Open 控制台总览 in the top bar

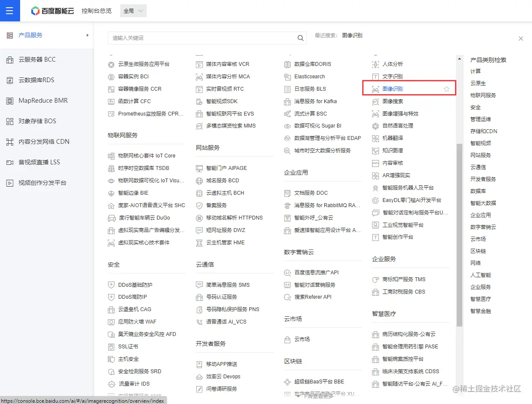97,11
